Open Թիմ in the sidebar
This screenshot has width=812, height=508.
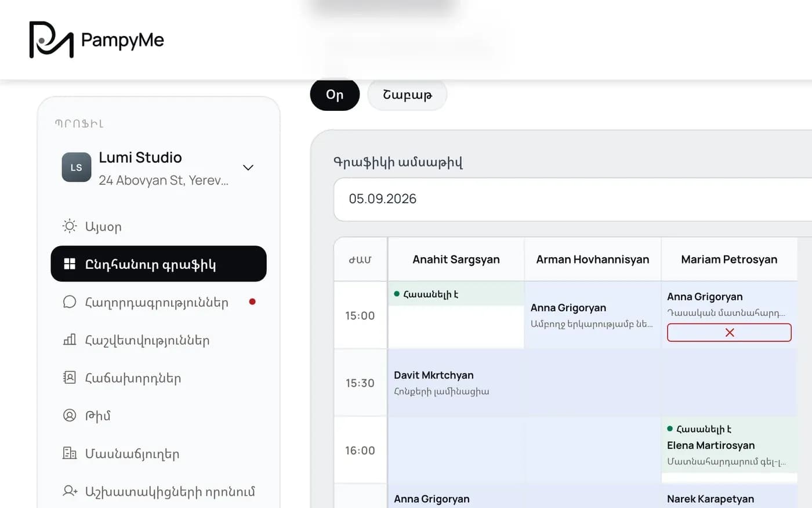tap(158, 415)
